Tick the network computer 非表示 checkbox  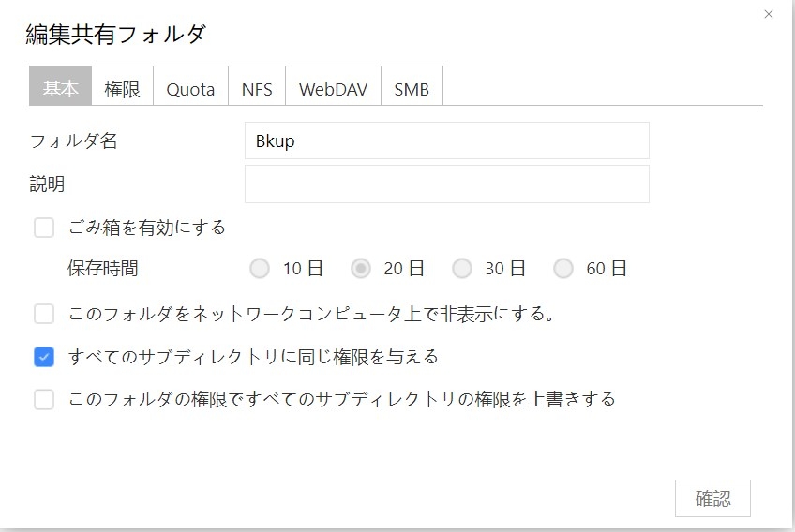(44, 314)
